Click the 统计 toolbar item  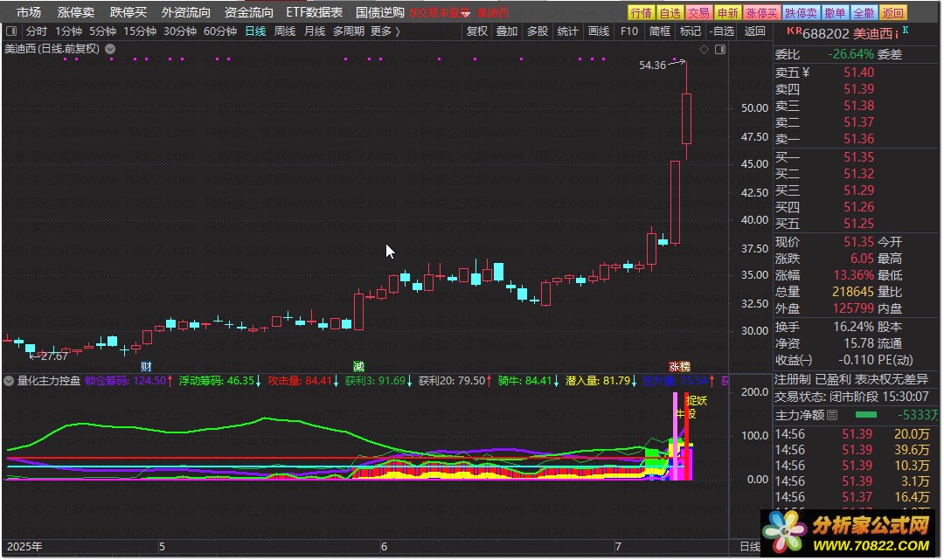pyautogui.click(x=567, y=31)
